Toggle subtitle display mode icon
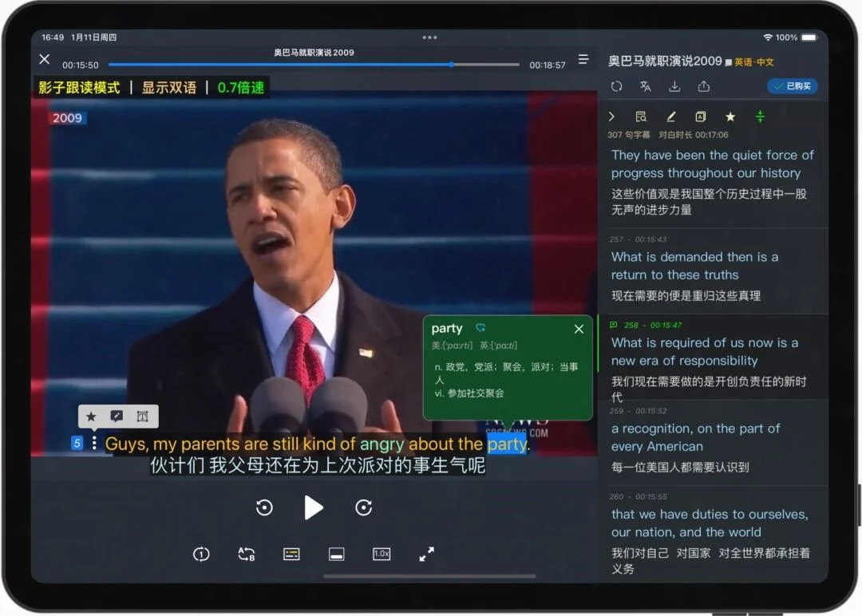 (x=291, y=554)
